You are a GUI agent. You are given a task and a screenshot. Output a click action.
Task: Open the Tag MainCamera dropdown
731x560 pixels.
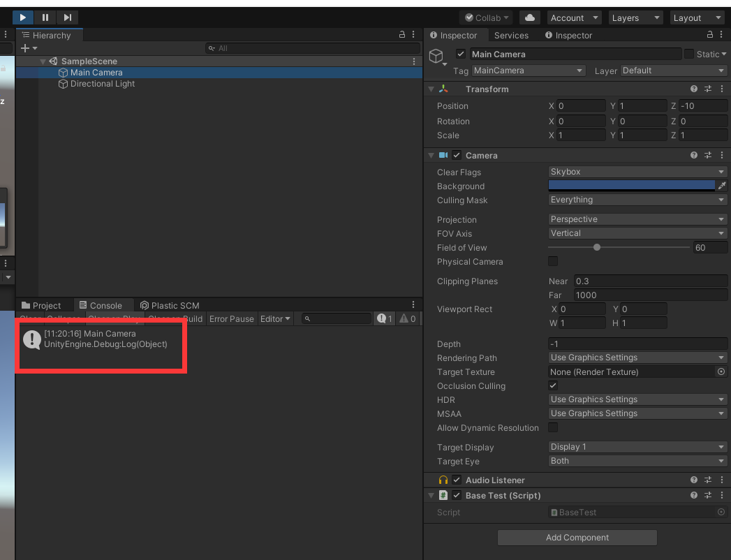529,71
